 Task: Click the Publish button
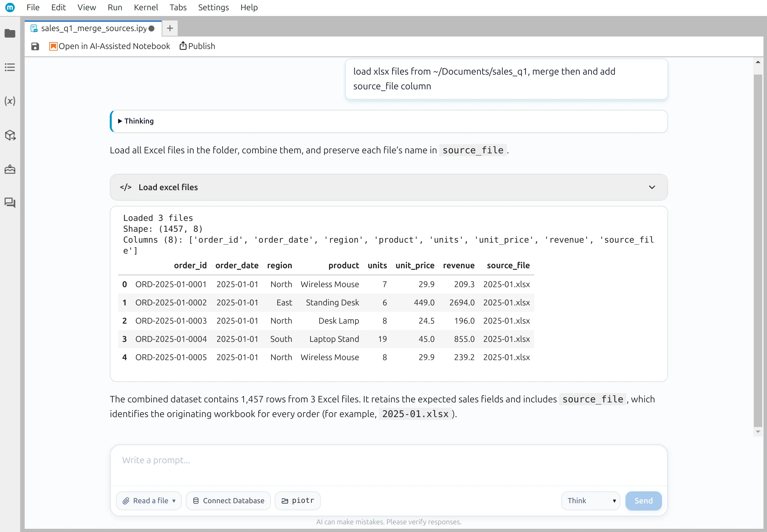click(197, 46)
